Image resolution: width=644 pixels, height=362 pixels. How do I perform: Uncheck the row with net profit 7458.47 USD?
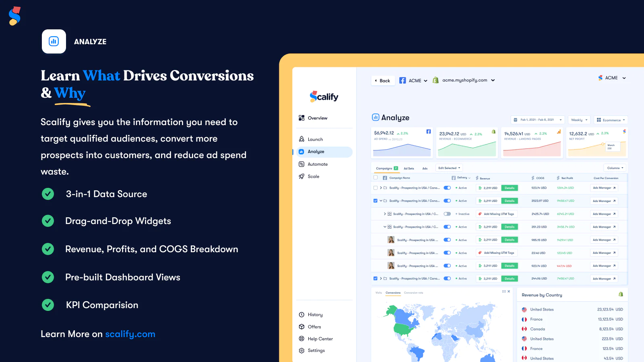click(x=376, y=278)
